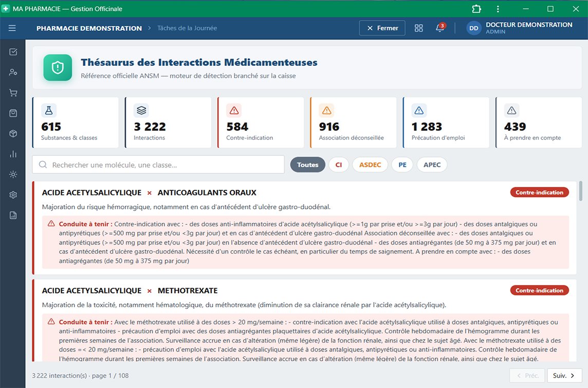The height and width of the screenshot is (388, 588).
Task: Click in the molecule search field
Action: pyautogui.click(x=158, y=165)
